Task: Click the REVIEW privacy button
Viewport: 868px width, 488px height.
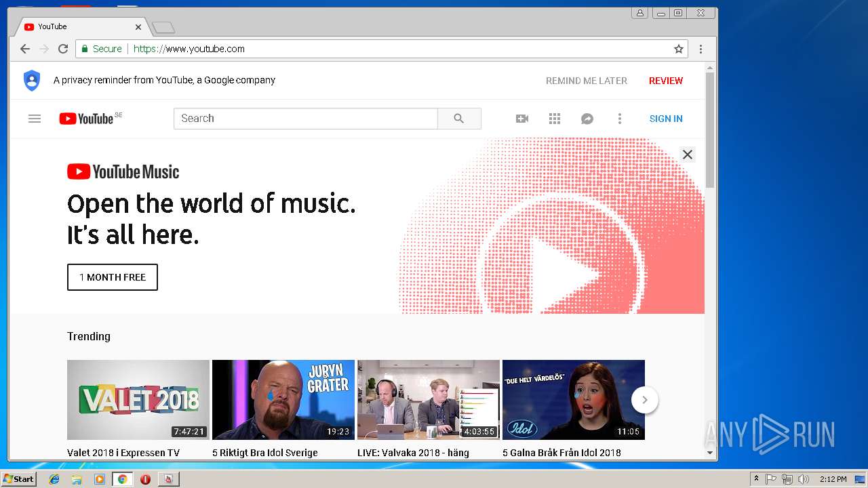Action: 666,81
